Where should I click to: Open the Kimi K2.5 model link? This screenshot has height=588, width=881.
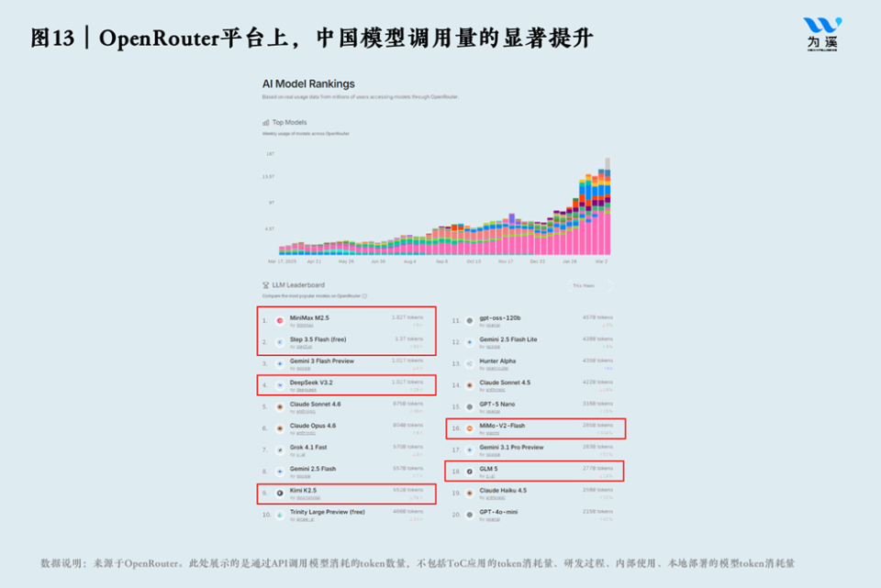coord(303,490)
